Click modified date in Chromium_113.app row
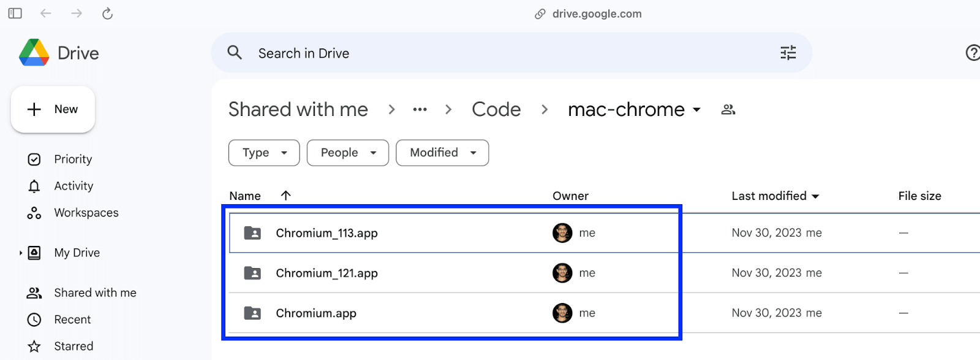The width and height of the screenshot is (980, 360). tap(777, 233)
